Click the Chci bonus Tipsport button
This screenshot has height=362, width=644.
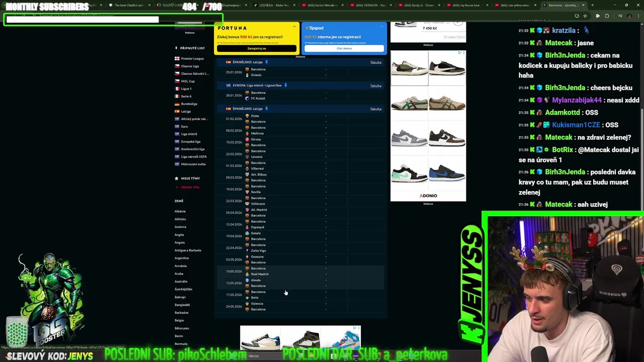(x=344, y=48)
